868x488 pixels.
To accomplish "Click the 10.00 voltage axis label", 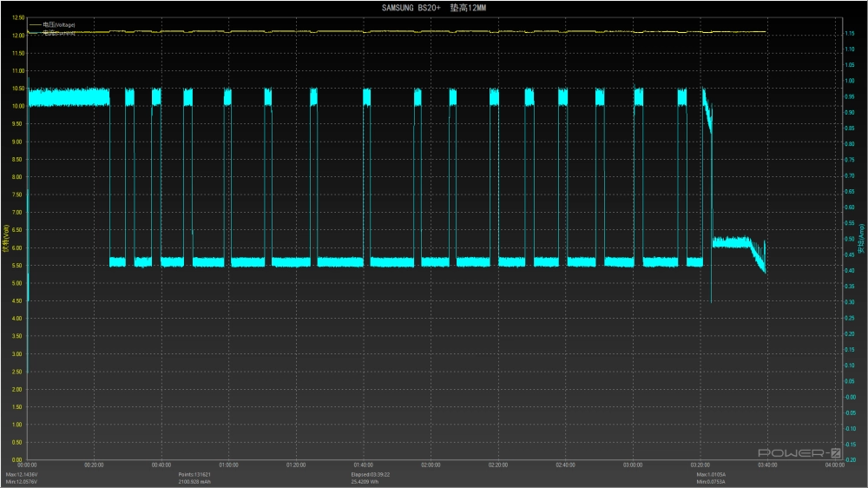I will point(17,106).
